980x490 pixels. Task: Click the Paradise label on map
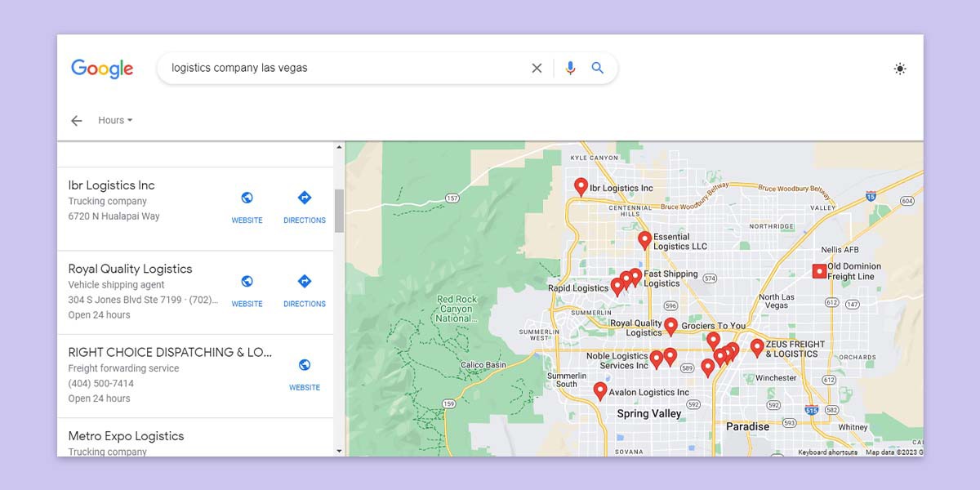coord(748,426)
